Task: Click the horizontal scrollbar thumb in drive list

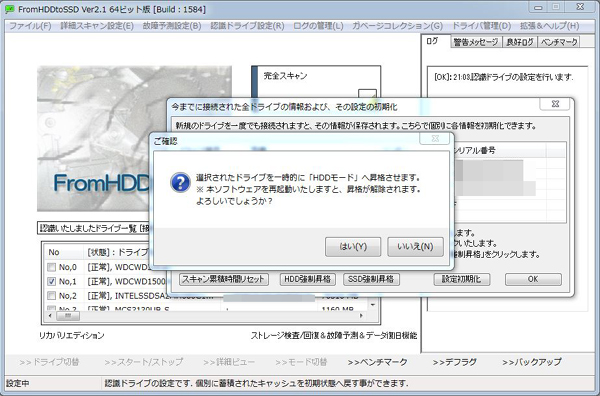Action: [68, 316]
